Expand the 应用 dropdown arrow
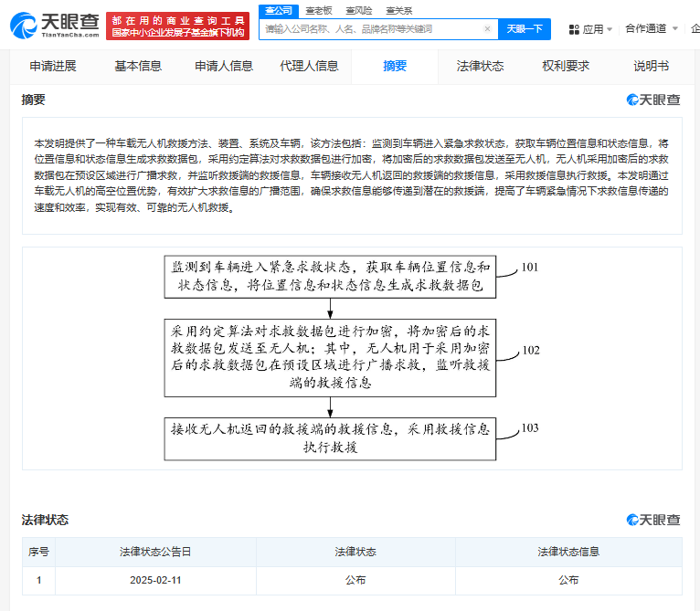This screenshot has height=611, width=700. pyautogui.click(x=610, y=29)
